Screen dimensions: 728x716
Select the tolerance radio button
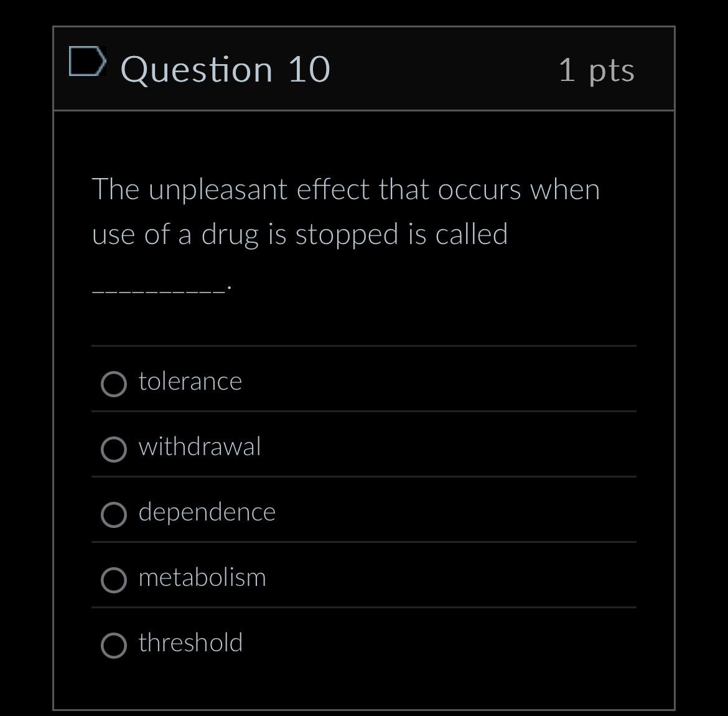click(x=114, y=385)
